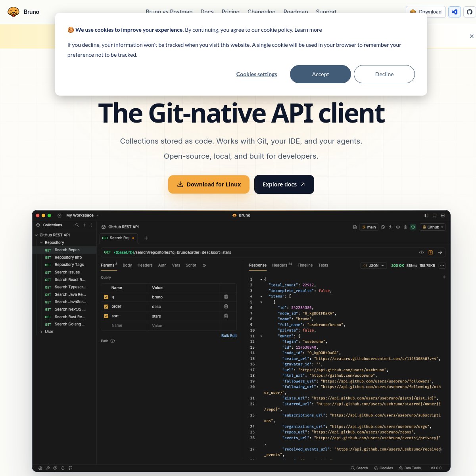
Task: Switch to Vars tab
Action: 176,265
